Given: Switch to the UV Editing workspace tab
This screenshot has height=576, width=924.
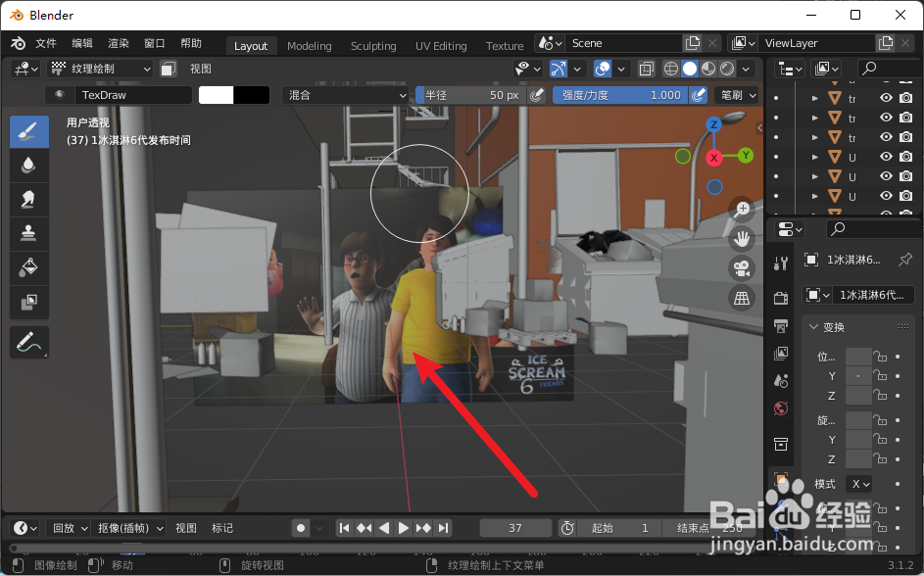Looking at the screenshot, I should 441,46.
